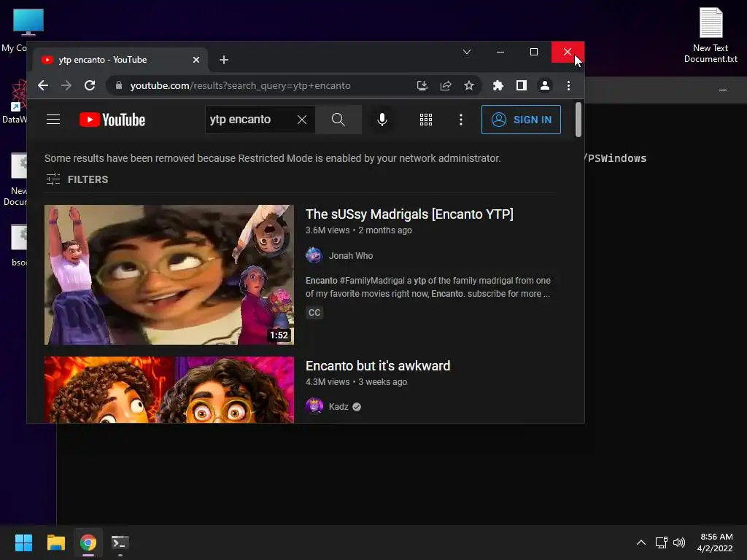The image size is (747, 560).
Task: Open Encanto but it's awkward title
Action: pyautogui.click(x=378, y=366)
